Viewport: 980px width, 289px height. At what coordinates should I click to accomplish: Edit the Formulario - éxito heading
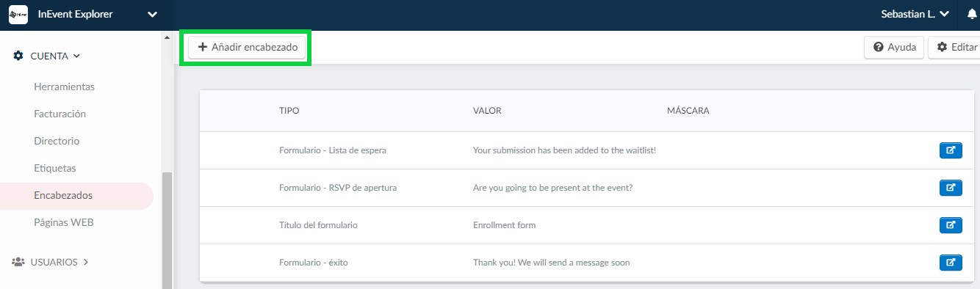(x=951, y=263)
